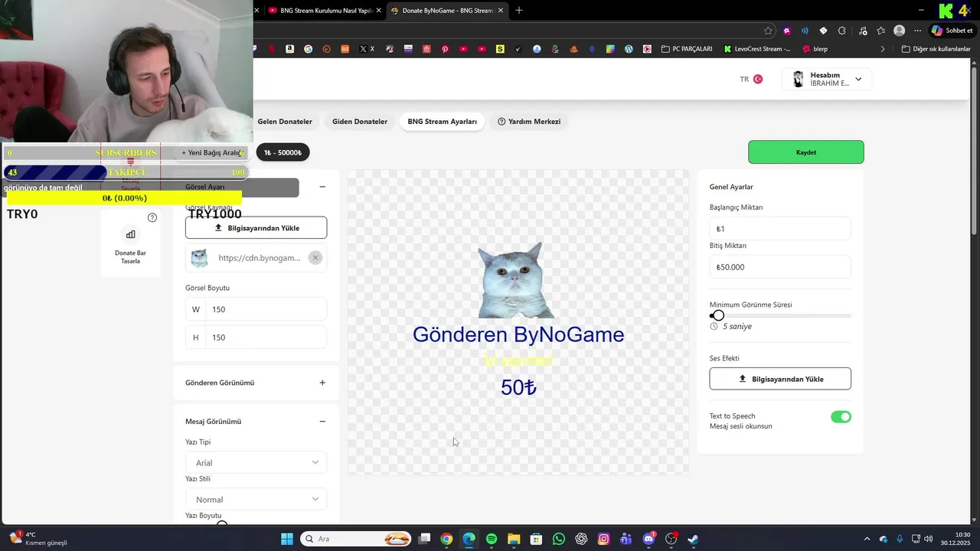Open WhatsApp from the taskbar
The width and height of the screenshot is (980, 551).
click(559, 539)
